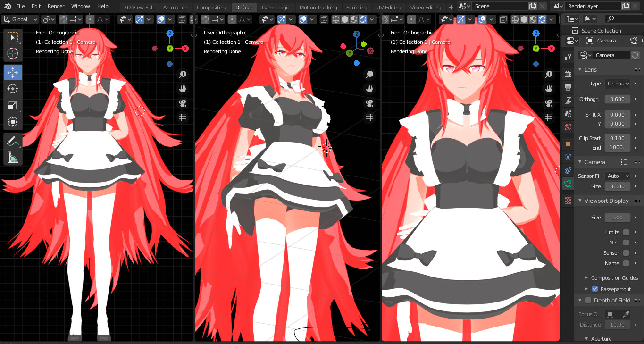Select the Scale tool in the toolbar
The height and width of the screenshot is (344, 644).
(13, 105)
